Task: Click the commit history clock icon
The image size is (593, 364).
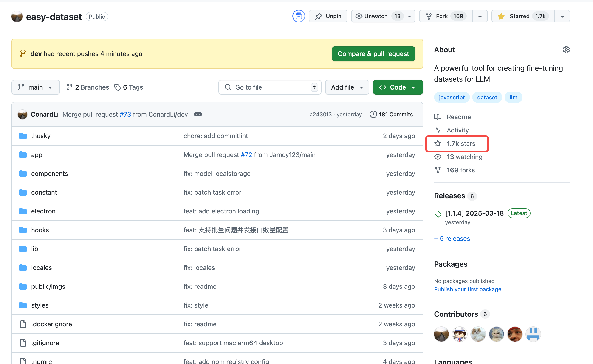Action: pos(373,114)
